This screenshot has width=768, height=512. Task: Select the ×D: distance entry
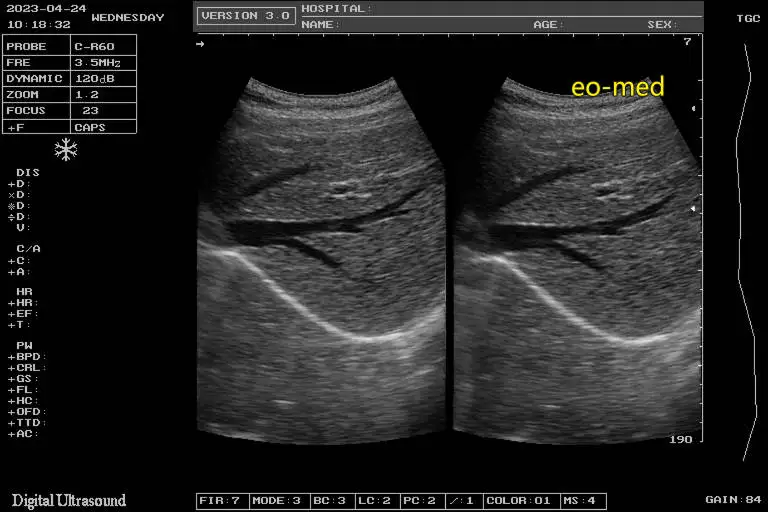tap(19, 195)
